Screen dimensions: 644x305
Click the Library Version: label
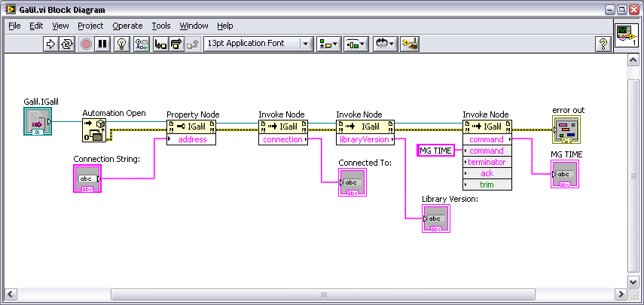tap(450, 199)
